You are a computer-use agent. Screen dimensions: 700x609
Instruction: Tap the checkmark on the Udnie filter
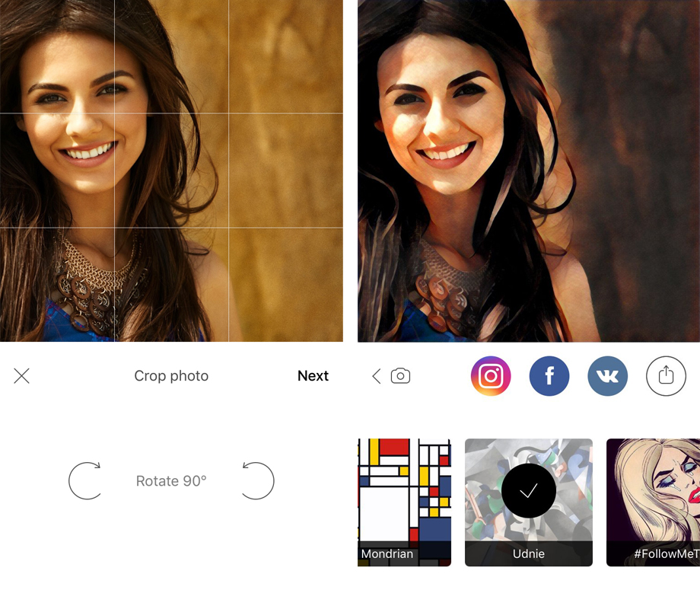[528, 492]
